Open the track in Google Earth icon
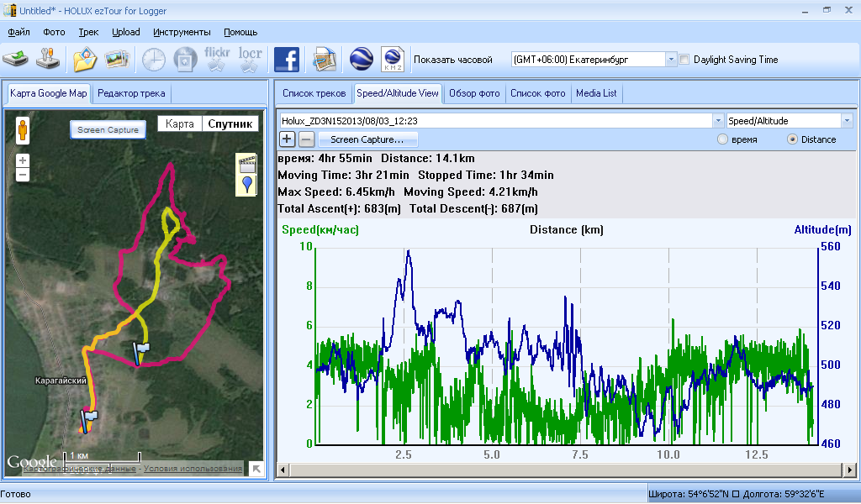 point(361,60)
